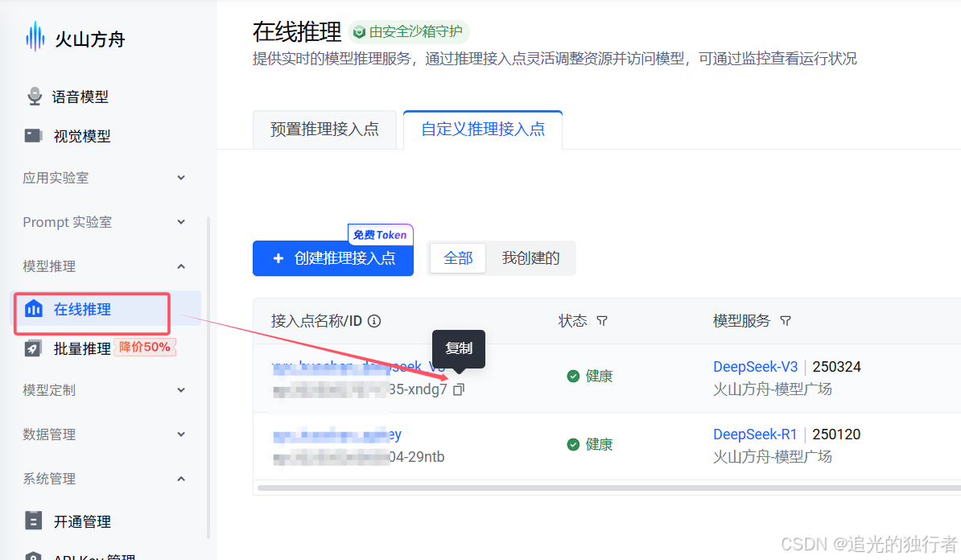
Task: Collapse 模型推理 section
Action: [x=181, y=266]
